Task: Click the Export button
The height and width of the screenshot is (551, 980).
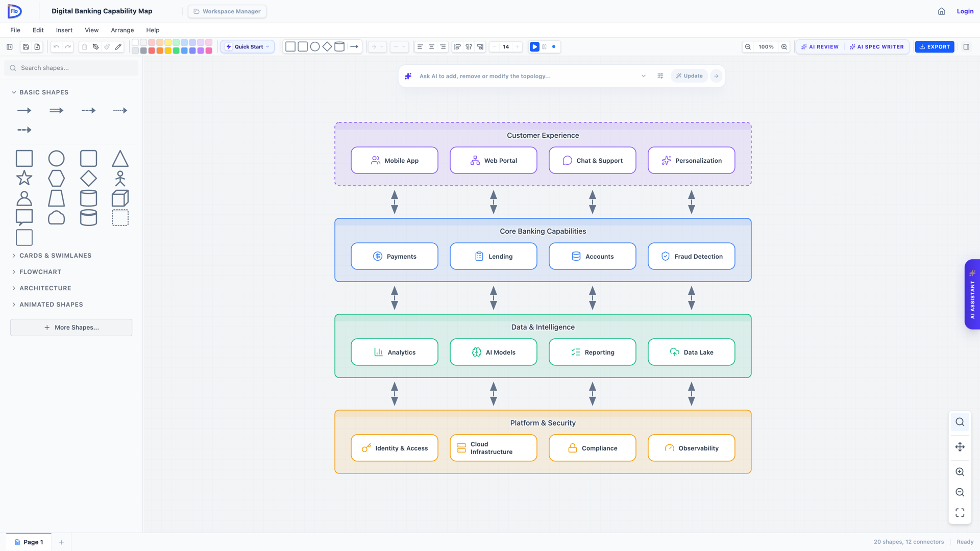Action: click(935, 47)
